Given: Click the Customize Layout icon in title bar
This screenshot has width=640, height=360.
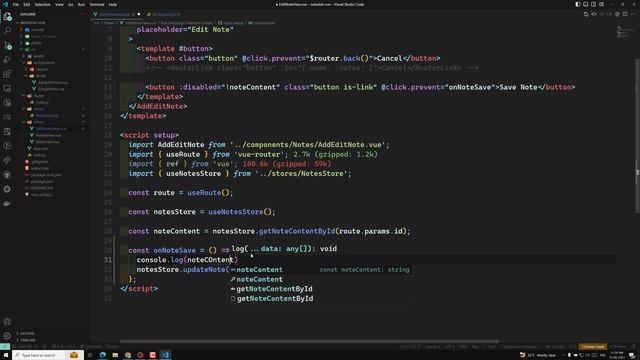Looking at the screenshot, I should point(602,4).
